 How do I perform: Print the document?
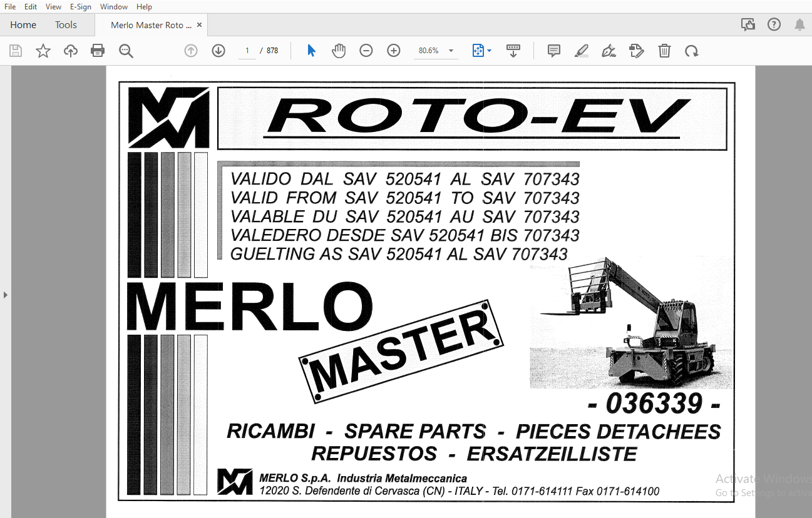[98, 51]
